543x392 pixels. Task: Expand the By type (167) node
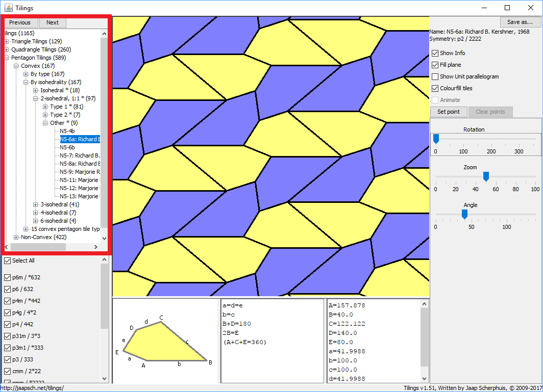(26, 74)
